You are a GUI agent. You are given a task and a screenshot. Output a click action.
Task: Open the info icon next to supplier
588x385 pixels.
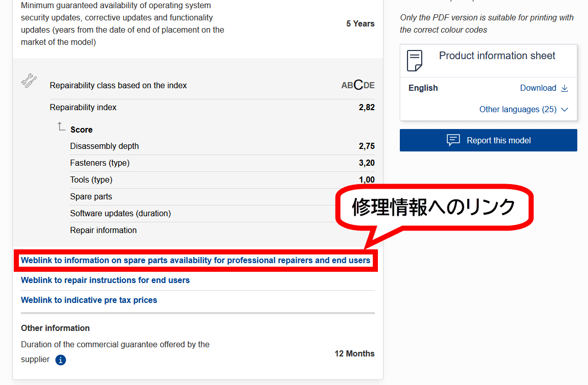[61, 360]
